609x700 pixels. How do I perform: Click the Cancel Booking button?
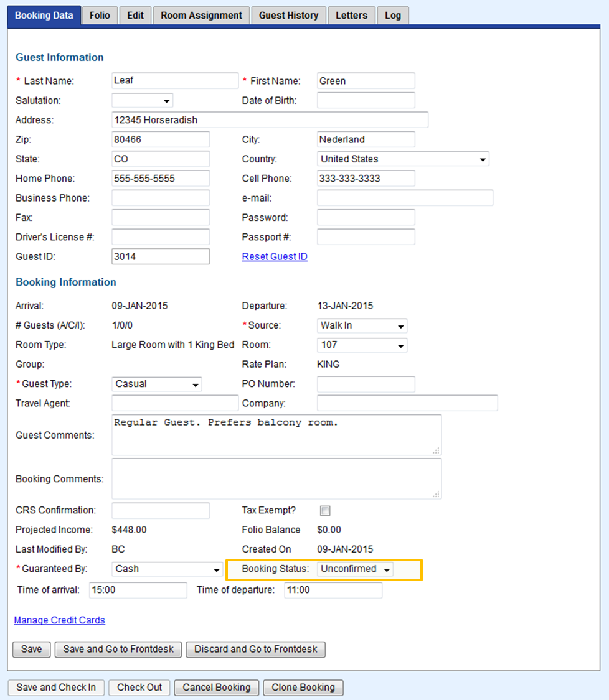coord(217,688)
